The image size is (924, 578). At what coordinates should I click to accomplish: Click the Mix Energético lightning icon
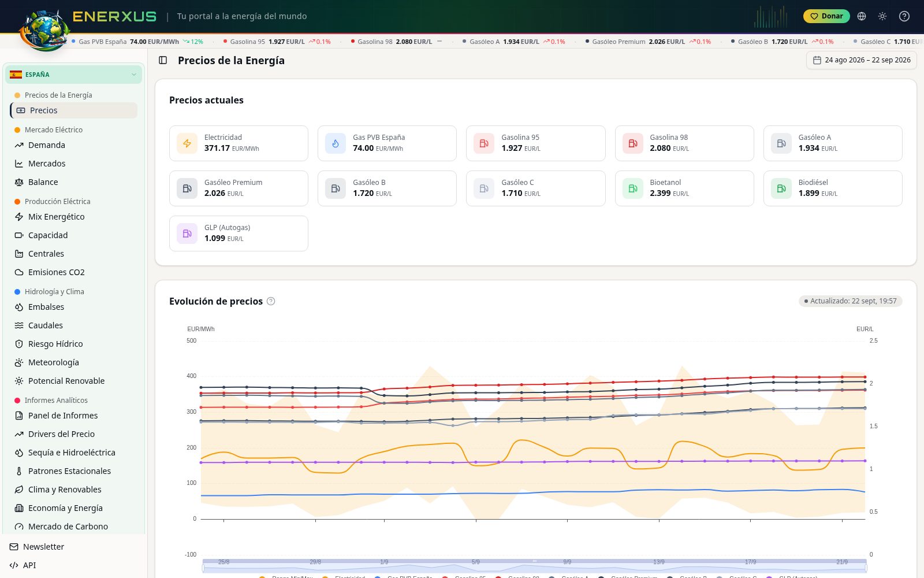coord(19,217)
